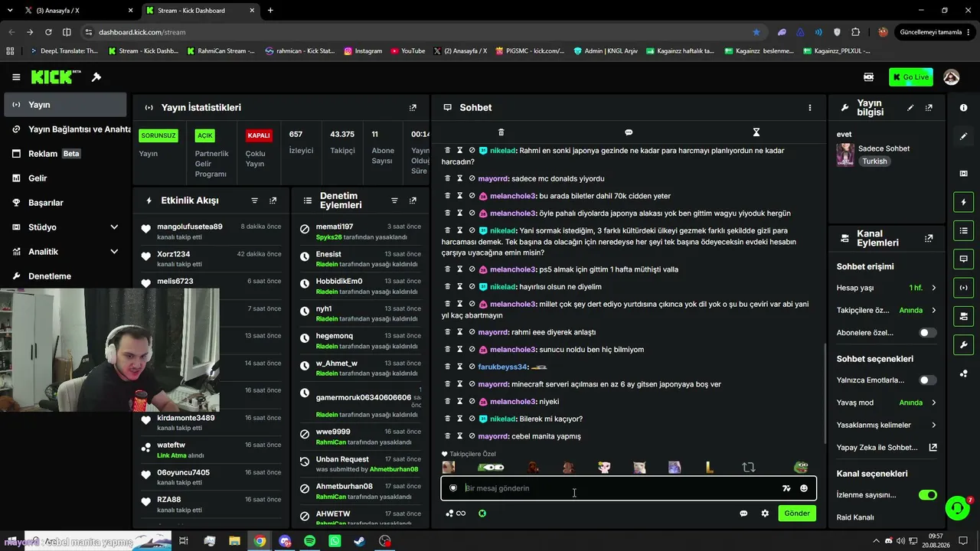Image resolution: width=980 pixels, height=551 pixels.
Task: Timeout mayorrd on 'cebel manita yapmış' message
Action: pyautogui.click(x=459, y=436)
